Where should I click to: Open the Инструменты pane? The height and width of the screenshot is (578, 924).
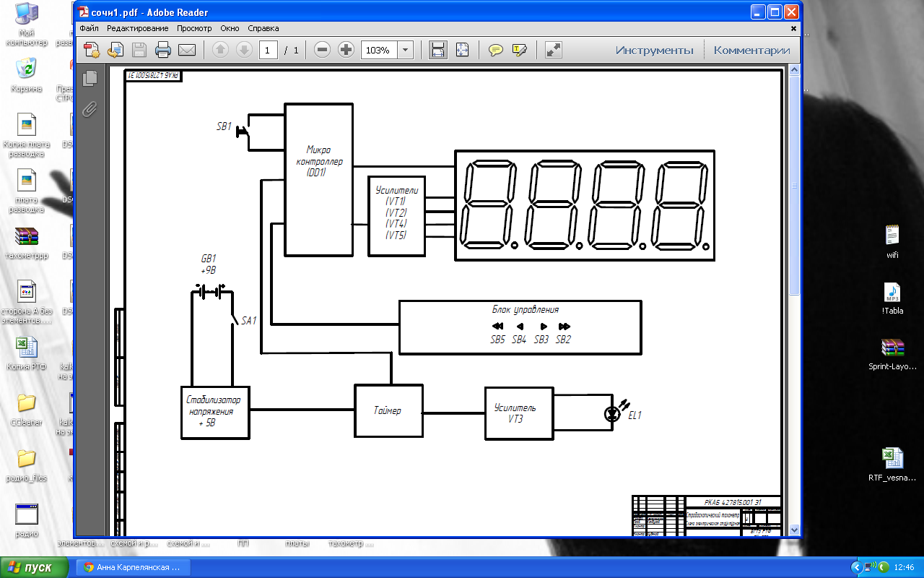654,51
